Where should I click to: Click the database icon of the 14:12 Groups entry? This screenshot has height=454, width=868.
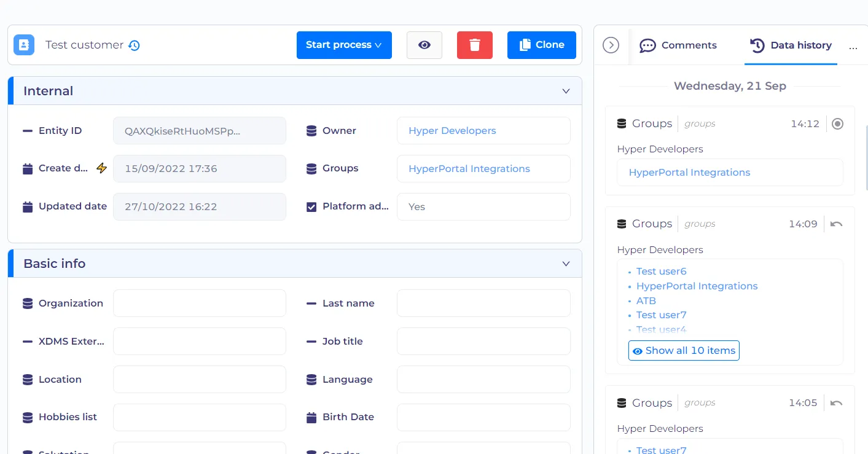tap(622, 123)
